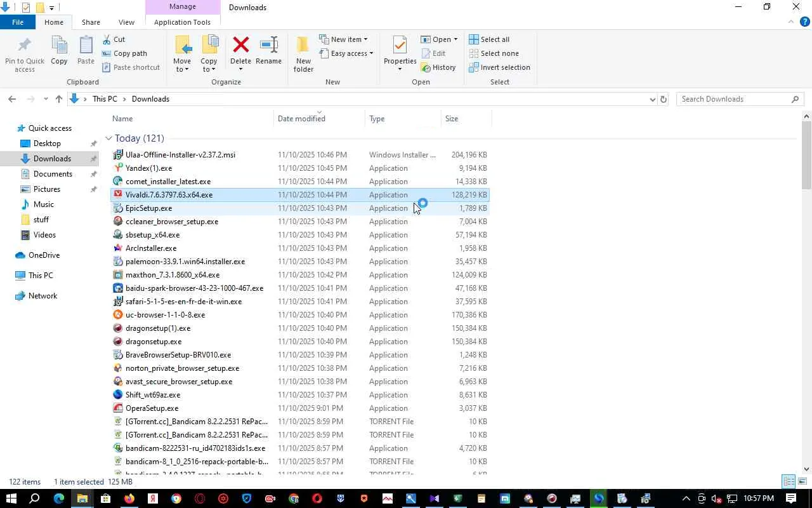This screenshot has height=508, width=812.
Task: Click Invert selection in the ribbon
Action: (x=499, y=67)
